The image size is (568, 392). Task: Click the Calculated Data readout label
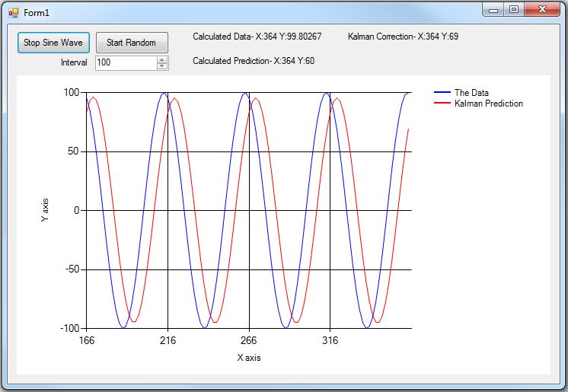257,37
